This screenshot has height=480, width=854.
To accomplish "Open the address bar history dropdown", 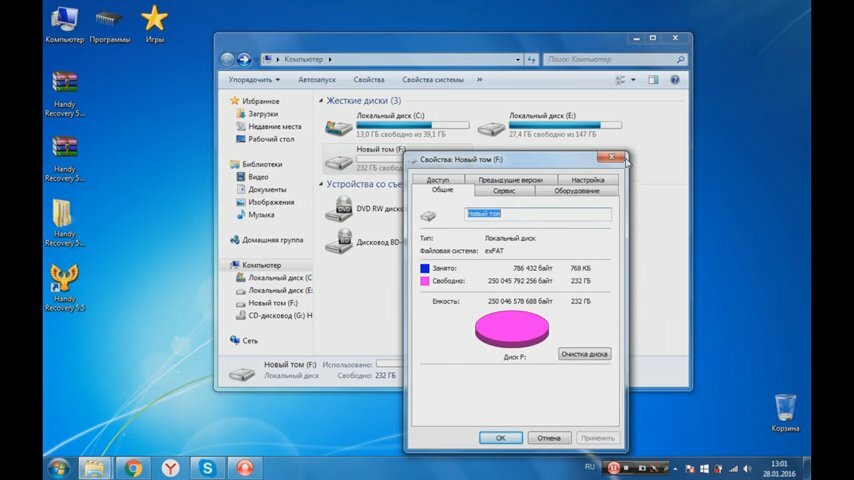I will (518, 59).
